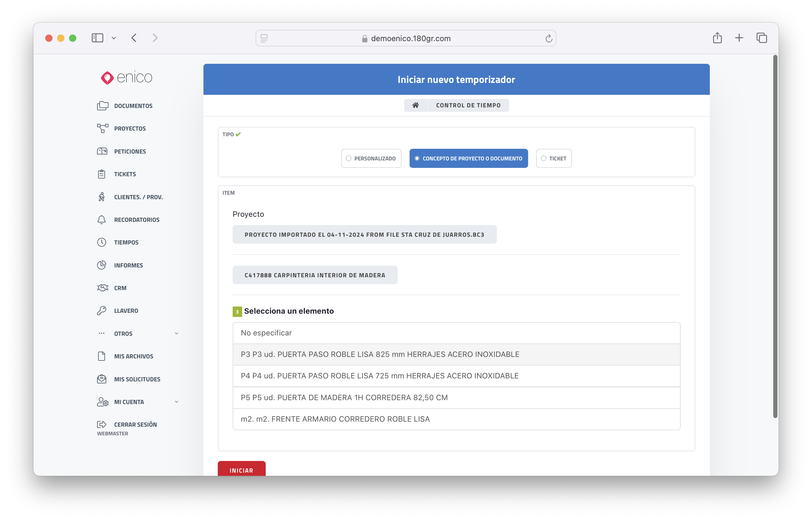Select the Concepto de Proyecto o Documento option
The image size is (812, 520).
tap(468, 158)
